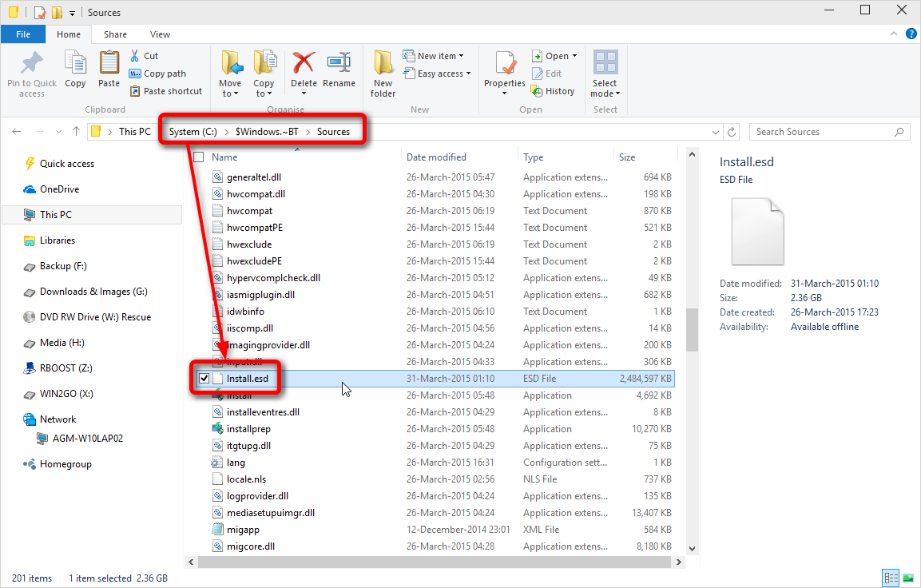Customize Quick Access Toolbar dropdown
The width and height of the screenshot is (921, 588).
(x=72, y=13)
